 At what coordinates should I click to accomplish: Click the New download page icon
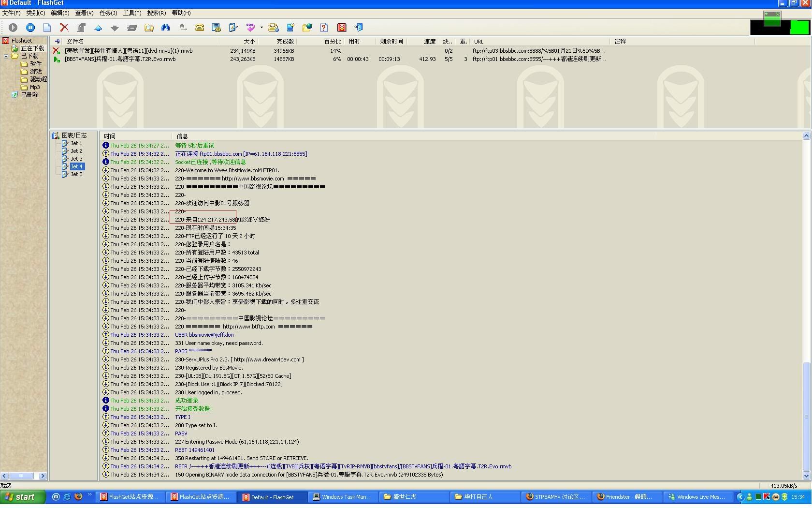(47, 28)
